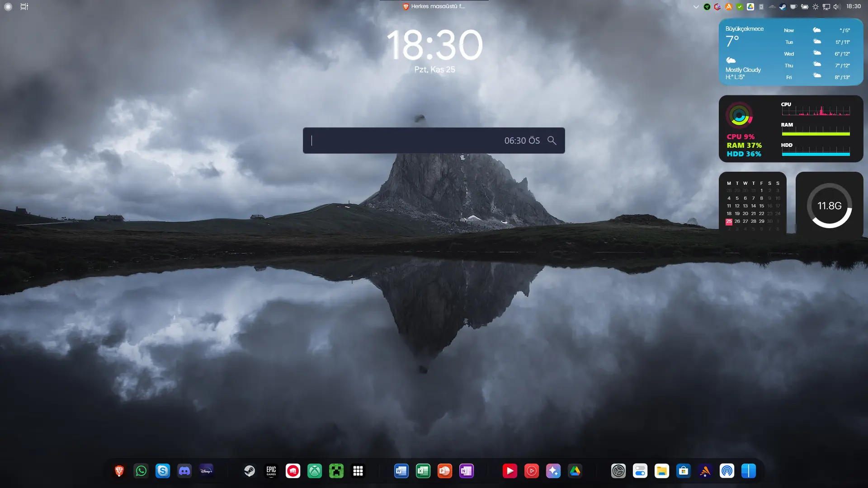Image resolution: width=868 pixels, height=488 pixels.
Task: Open Skype in the dock
Action: [x=163, y=471]
